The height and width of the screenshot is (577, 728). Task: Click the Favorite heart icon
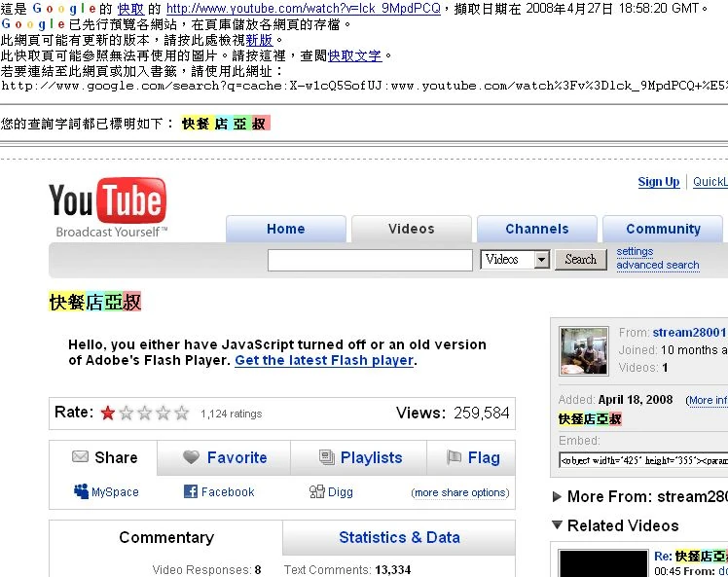click(x=191, y=456)
